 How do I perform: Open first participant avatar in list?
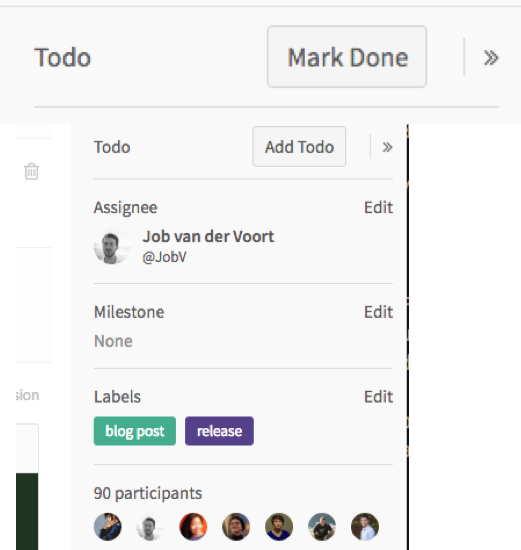[x=108, y=526]
